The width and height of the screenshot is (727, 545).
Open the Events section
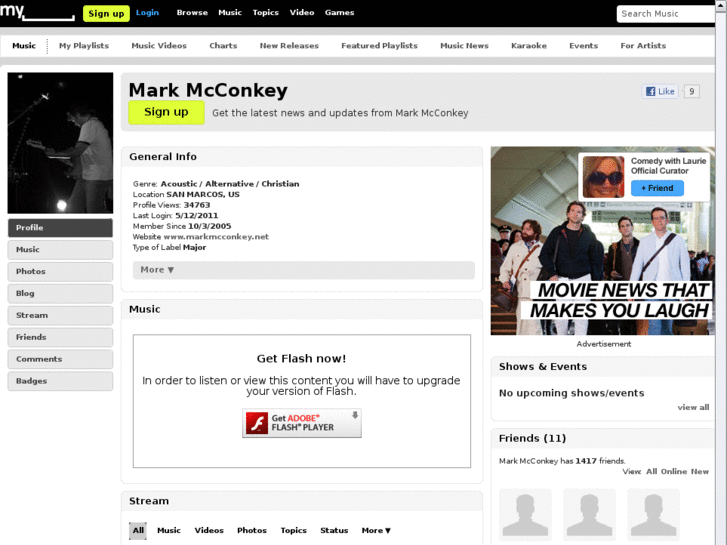[584, 45]
